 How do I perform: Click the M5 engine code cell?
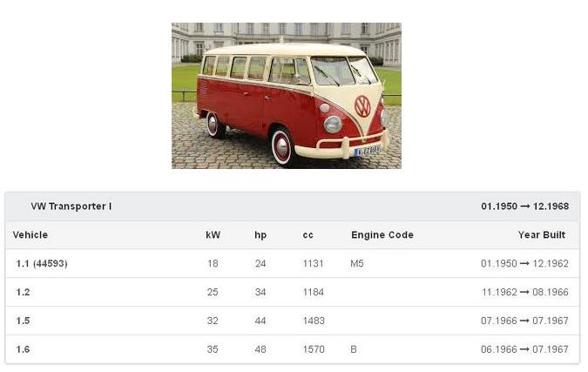(x=357, y=263)
